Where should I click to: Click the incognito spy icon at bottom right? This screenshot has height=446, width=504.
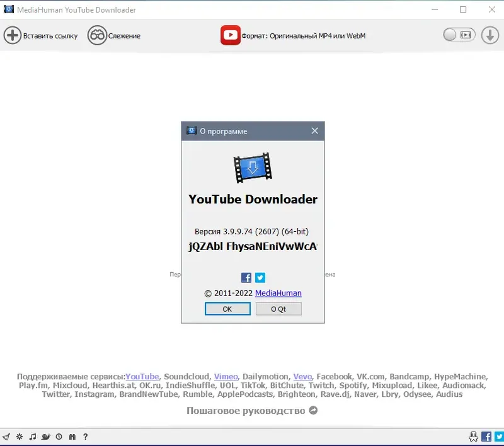coord(473,437)
